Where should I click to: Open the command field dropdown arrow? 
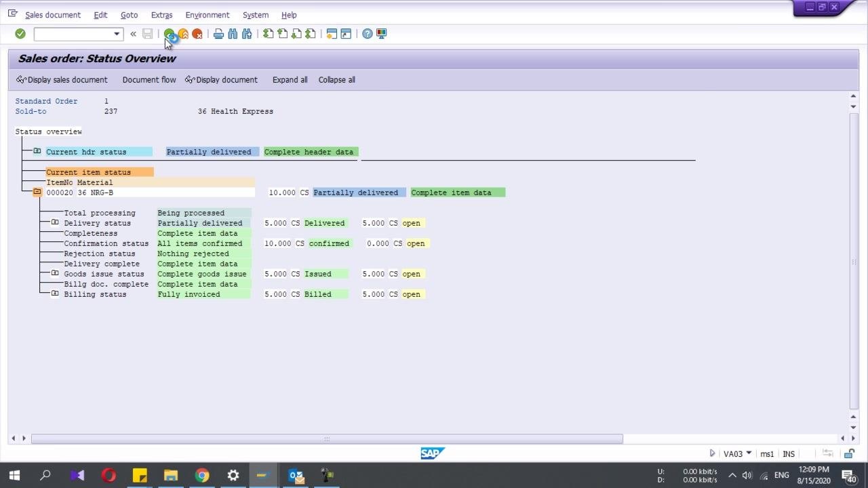coord(117,34)
